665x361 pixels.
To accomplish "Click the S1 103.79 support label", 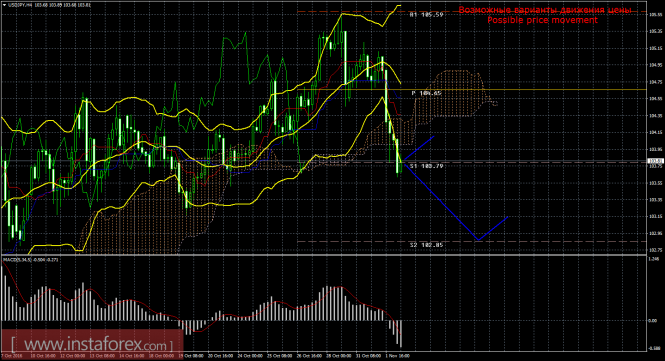I will tap(426, 166).
